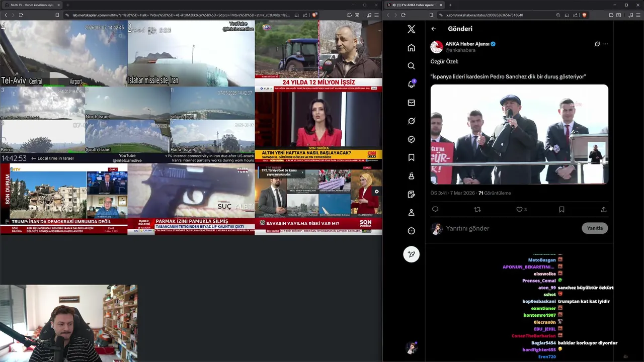Image resolution: width=644 pixels, height=362 pixels.
Task: Open the three-dot menu on ANKA post
Action: pos(605,44)
